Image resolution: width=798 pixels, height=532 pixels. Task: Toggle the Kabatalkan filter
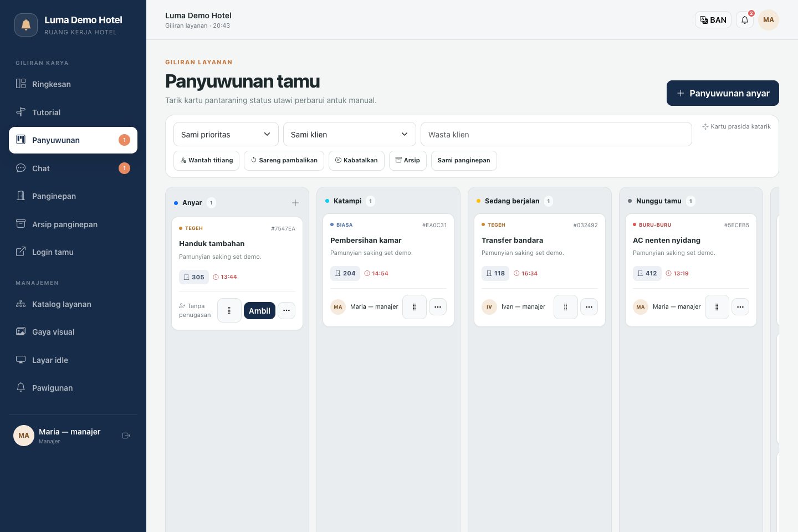tap(356, 161)
